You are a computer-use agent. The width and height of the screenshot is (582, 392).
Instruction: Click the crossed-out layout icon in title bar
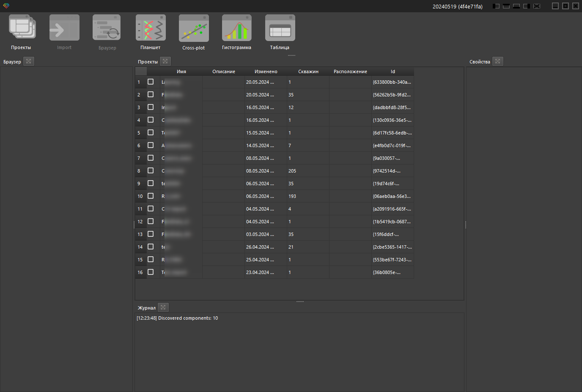click(537, 6)
